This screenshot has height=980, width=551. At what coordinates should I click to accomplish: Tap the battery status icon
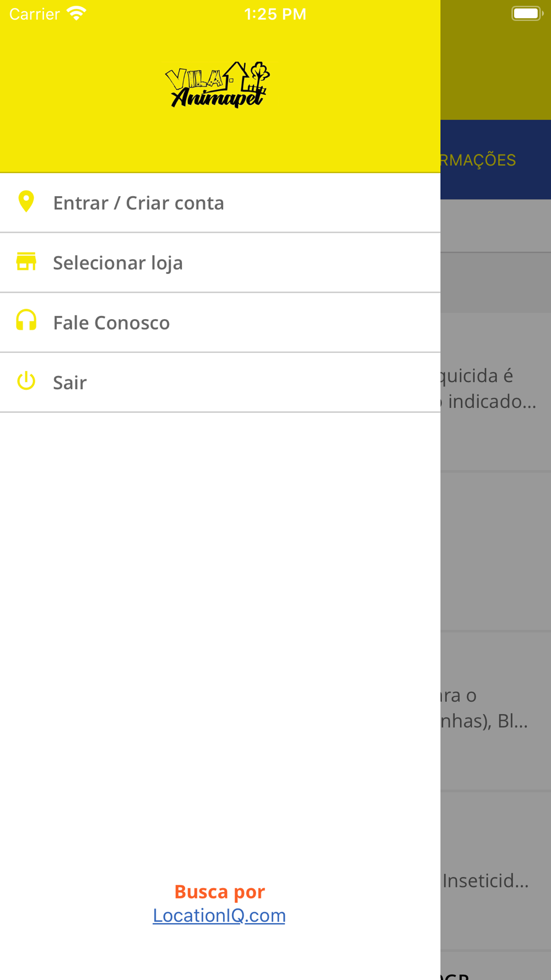[527, 14]
